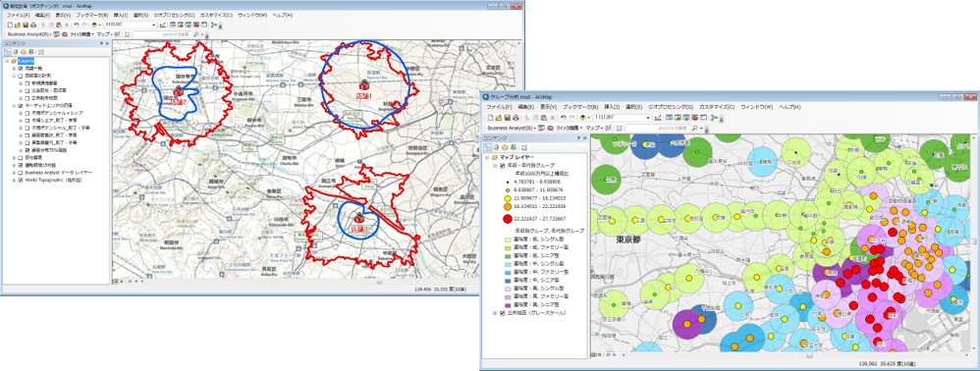Select List By Drawing Order icon in right contents panel
The image size is (980, 371).
click(488, 147)
